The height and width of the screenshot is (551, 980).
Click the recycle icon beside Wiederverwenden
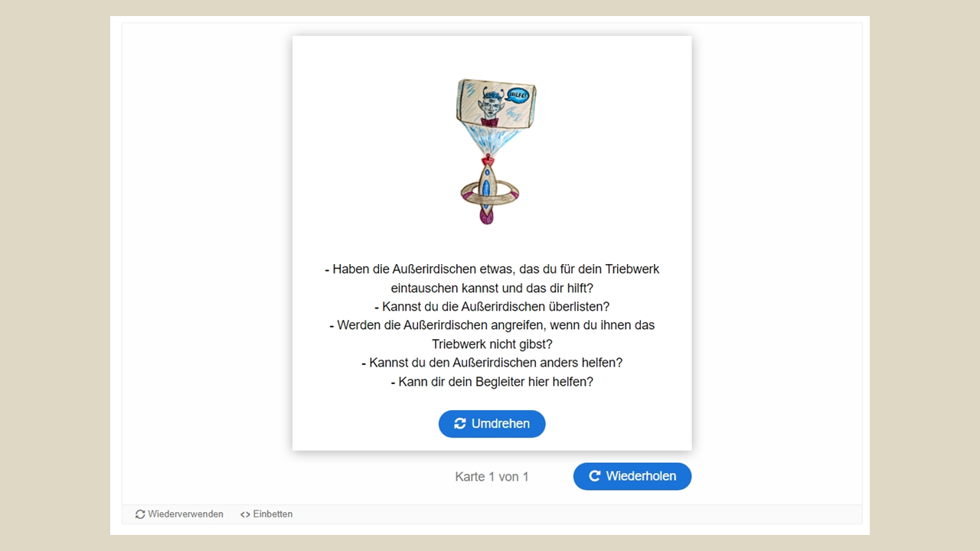pos(140,514)
